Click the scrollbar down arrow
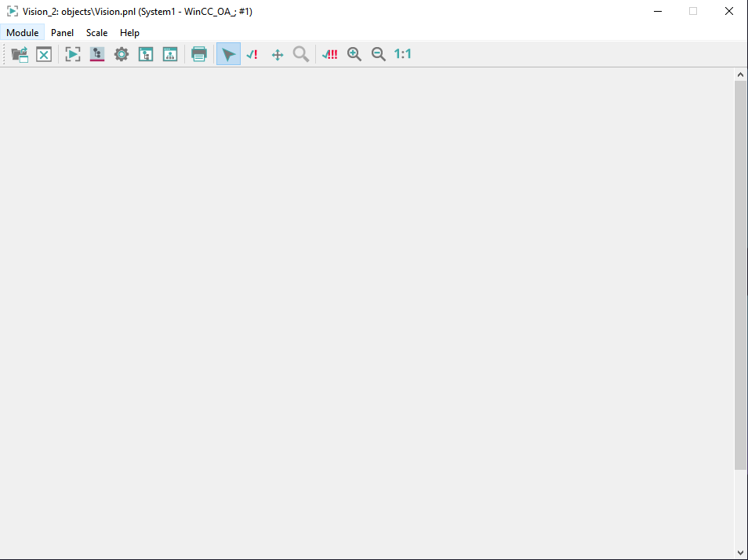 pos(740,553)
